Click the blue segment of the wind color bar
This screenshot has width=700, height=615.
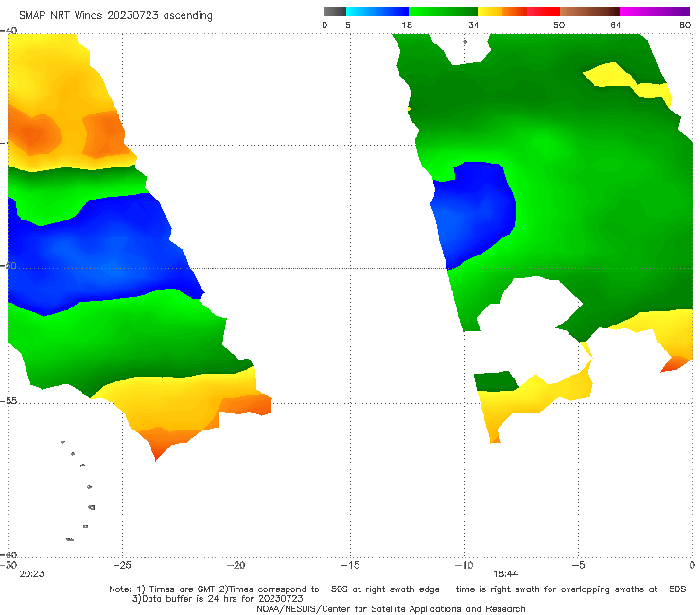[x=377, y=11]
